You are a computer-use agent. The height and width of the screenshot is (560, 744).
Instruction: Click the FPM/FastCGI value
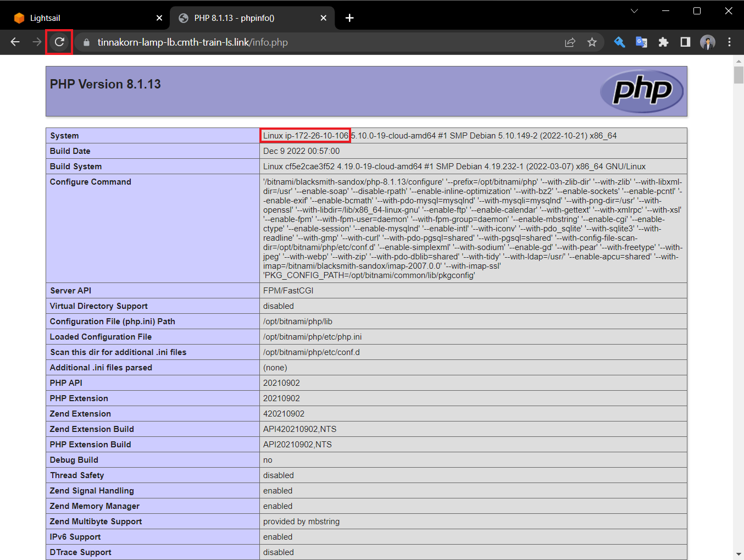pyautogui.click(x=288, y=291)
